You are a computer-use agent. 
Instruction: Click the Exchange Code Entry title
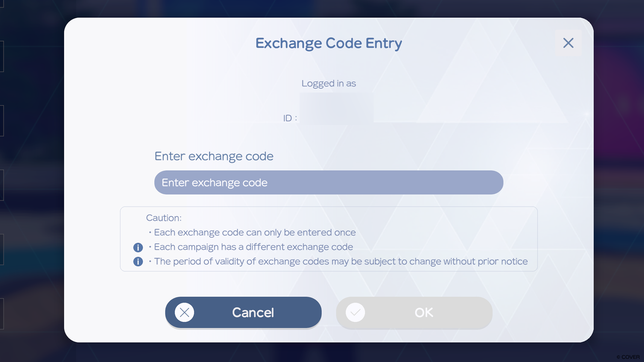(x=328, y=43)
